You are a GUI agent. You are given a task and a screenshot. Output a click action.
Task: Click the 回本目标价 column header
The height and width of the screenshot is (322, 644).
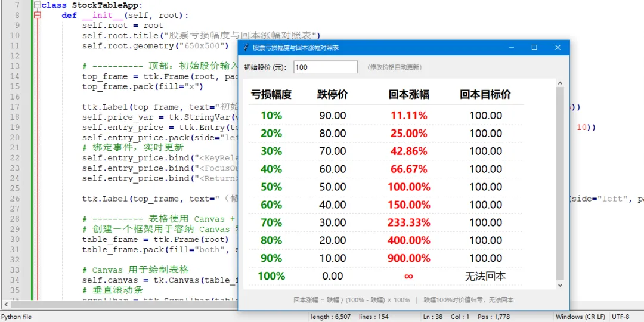(486, 95)
